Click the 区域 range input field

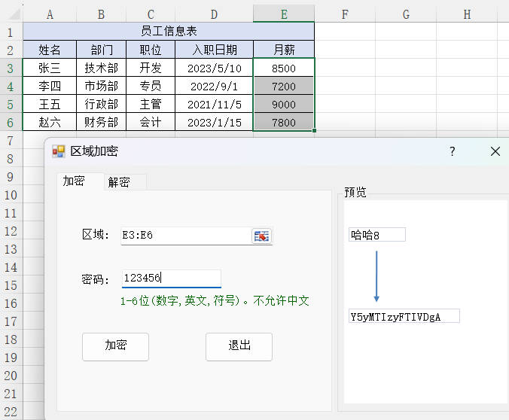click(x=185, y=236)
